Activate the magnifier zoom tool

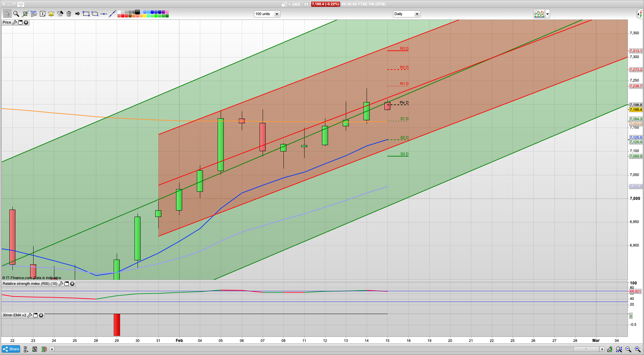tap(16, 14)
